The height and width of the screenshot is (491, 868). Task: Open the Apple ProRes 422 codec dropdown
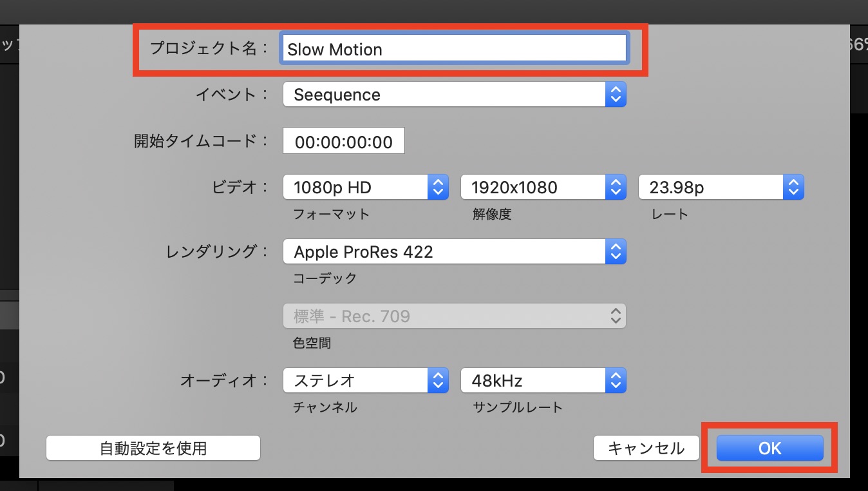point(444,251)
